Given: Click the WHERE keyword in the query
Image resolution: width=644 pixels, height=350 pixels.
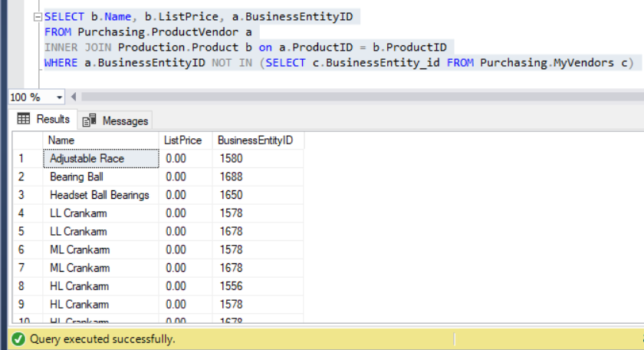Looking at the screenshot, I should 61,62.
